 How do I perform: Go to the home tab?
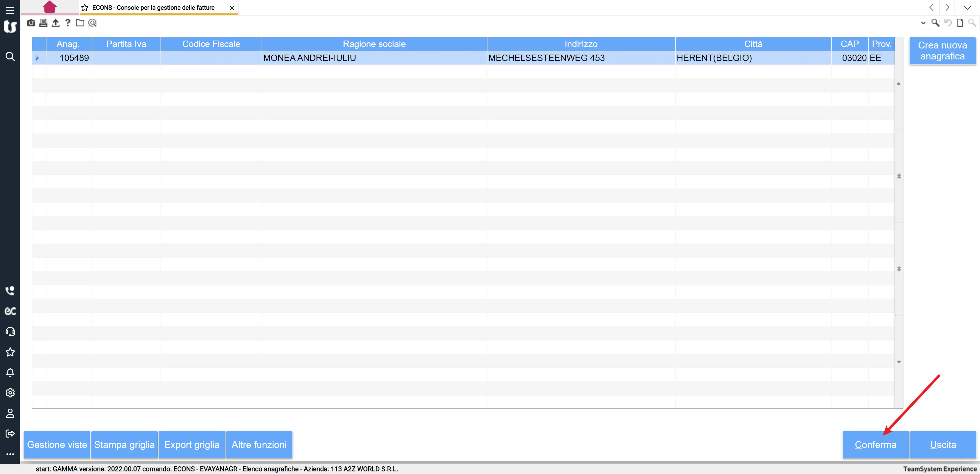[50, 7]
